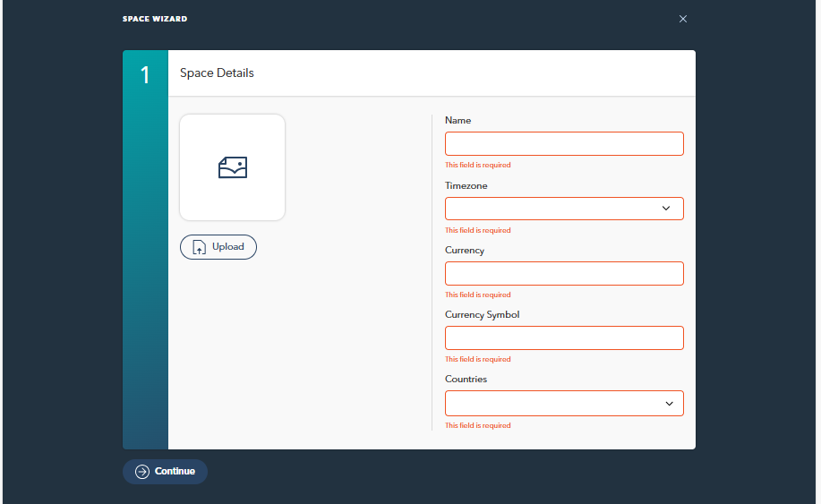
Task: Click the required error under Countries
Action: [x=477, y=425]
